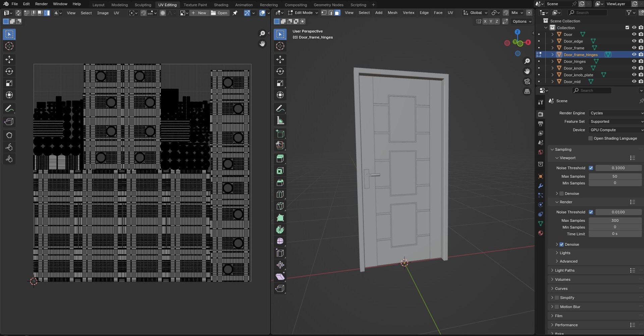Open the Image menu in UV editor
This screenshot has height=336, width=644.
(103, 13)
